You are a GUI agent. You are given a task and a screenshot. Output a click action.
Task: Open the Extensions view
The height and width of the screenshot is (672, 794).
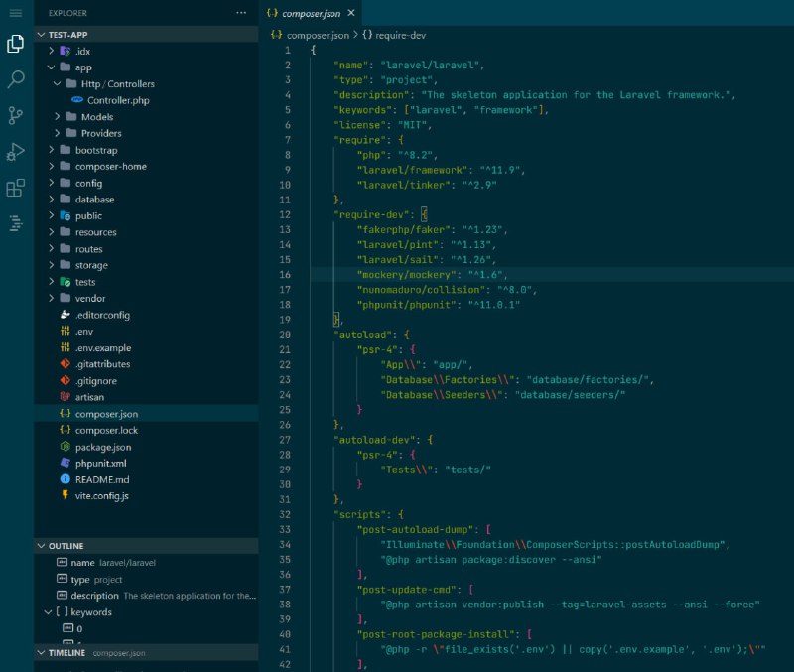tap(16, 188)
